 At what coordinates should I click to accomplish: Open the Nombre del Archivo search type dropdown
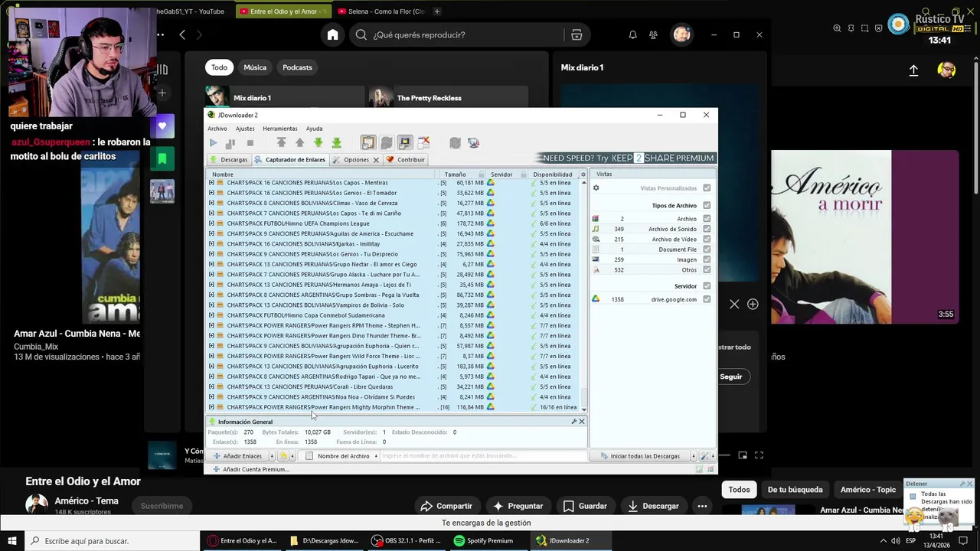point(375,456)
